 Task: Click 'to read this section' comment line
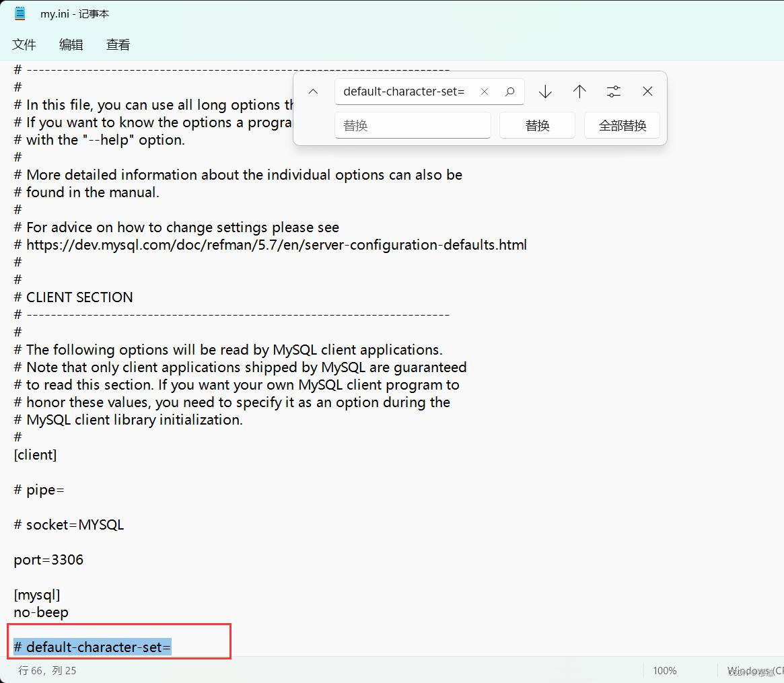pyautogui.click(x=236, y=384)
